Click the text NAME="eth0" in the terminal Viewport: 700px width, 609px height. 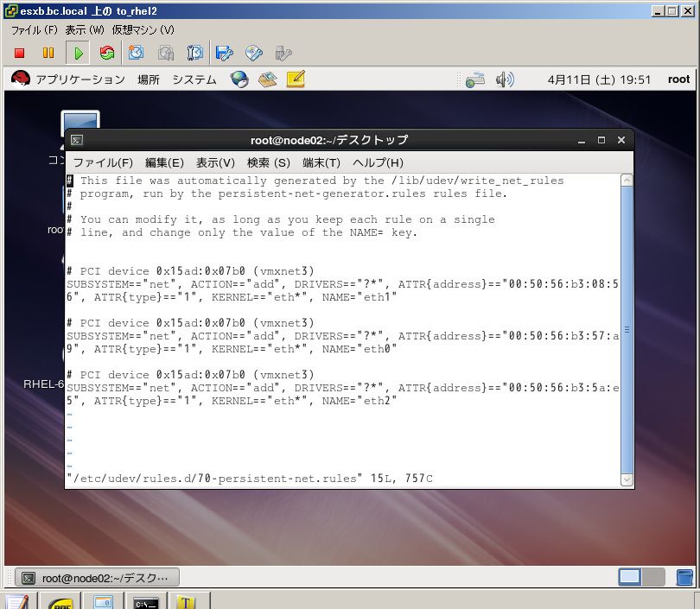point(359,349)
